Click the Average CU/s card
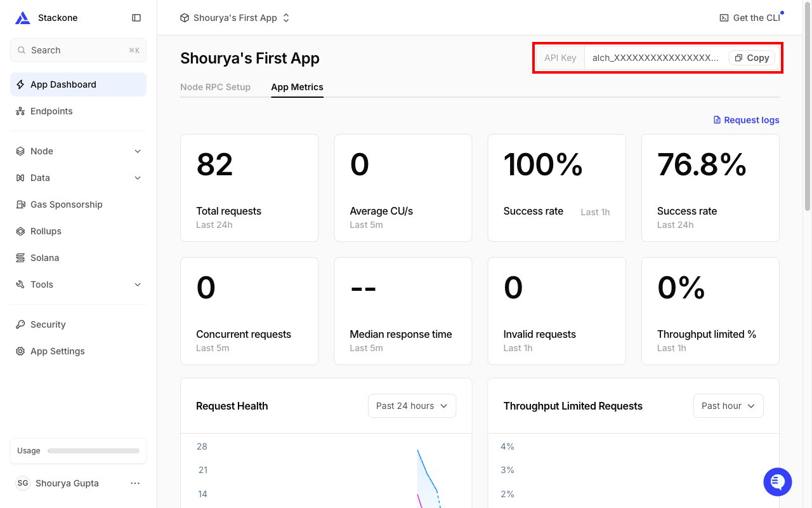The width and height of the screenshot is (812, 508). [x=403, y=188]
